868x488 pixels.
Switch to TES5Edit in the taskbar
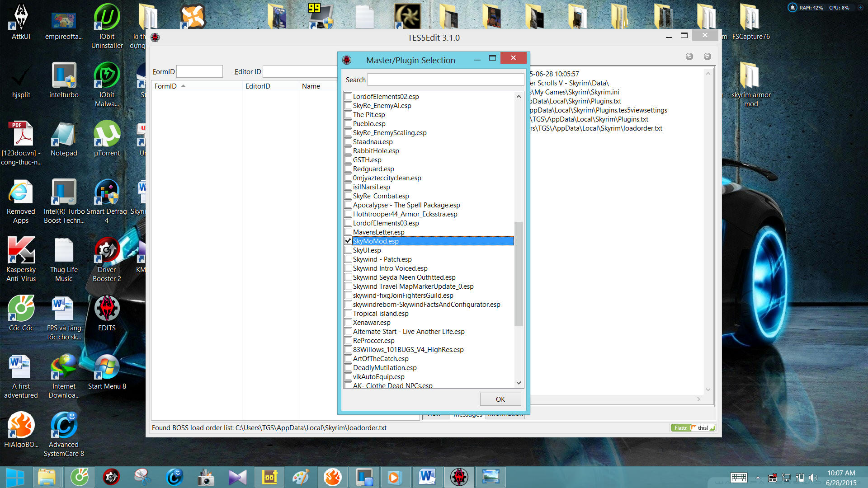[459, 477]
